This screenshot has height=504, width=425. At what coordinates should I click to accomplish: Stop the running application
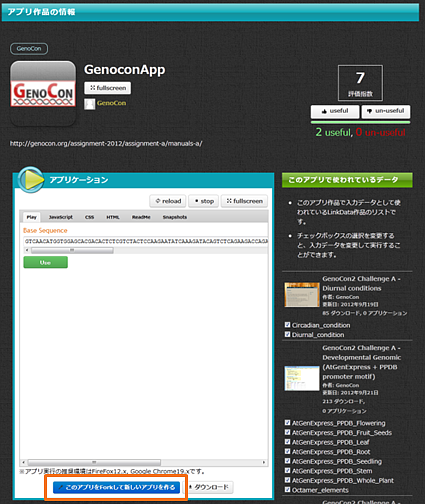[x=204, y=201]
